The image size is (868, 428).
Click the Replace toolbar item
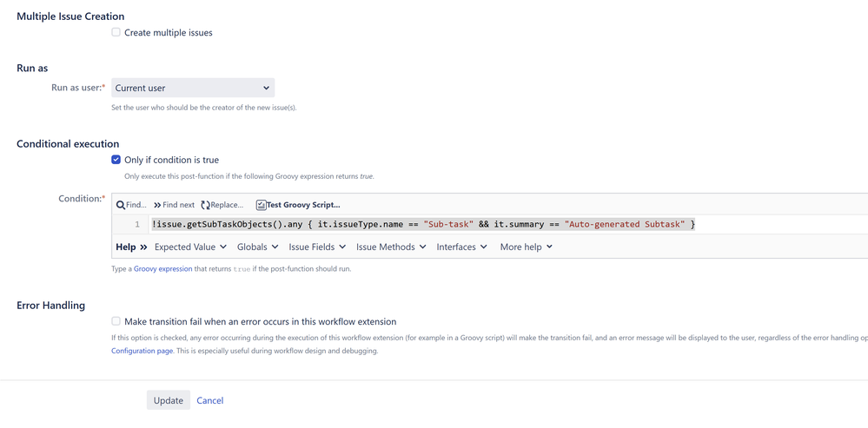[222, 205]
